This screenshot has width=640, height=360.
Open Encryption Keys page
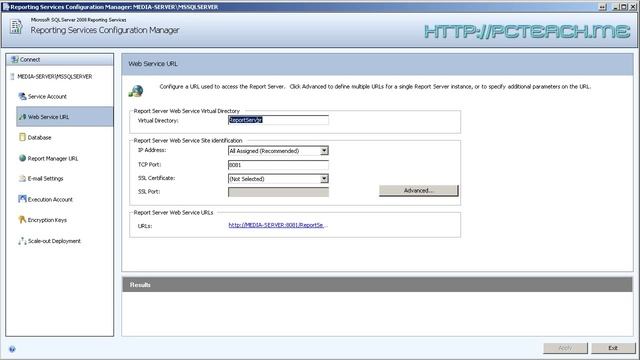pos(47,220)
